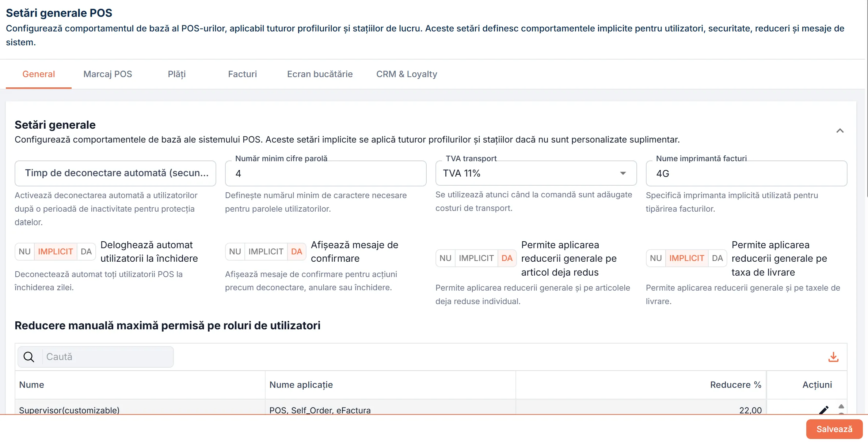Go to the Facturi tab
This screenshot has height=443, width=868.
(243, 74)
